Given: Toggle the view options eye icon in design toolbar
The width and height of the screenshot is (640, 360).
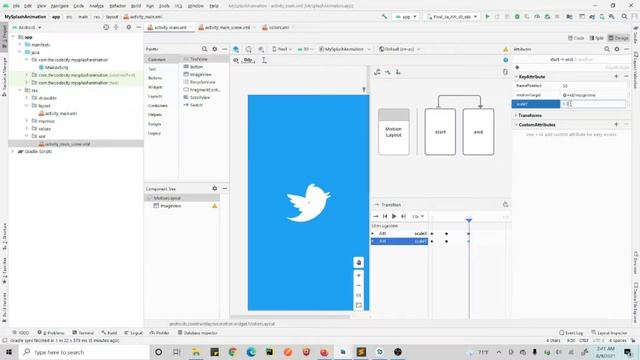Looking at the screenshot, I should pos(236,60).
